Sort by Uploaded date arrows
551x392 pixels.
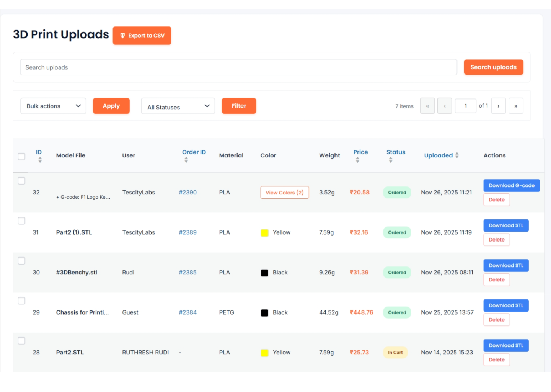point(457,155)
